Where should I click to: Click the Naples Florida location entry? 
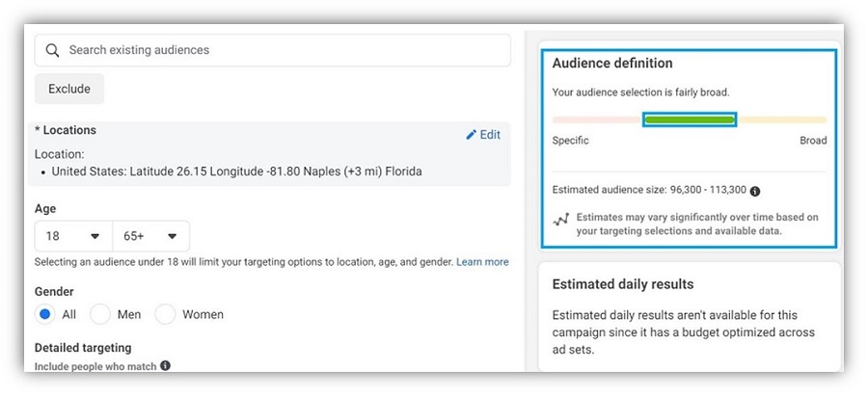pyautogui.click(x=236, y=172)
